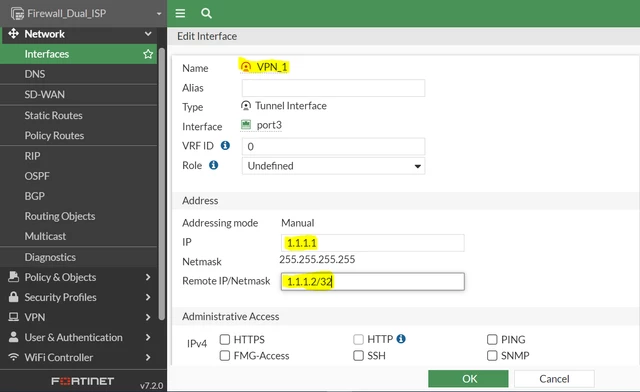Click the Edit Interface page title
This screenshot has width=640, height=392.
click(x=207, y=36)
